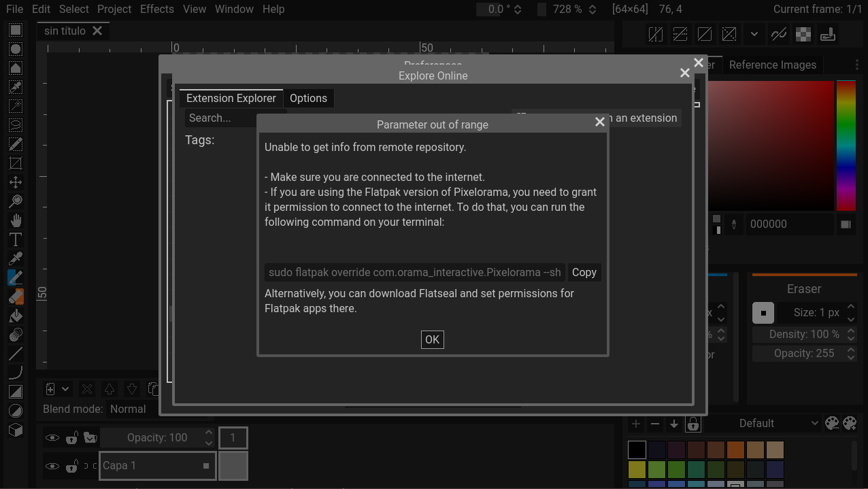Select the Ellipse shape tool
The height and width of the screenshot is (489, 868).
[x=15, y=411]
